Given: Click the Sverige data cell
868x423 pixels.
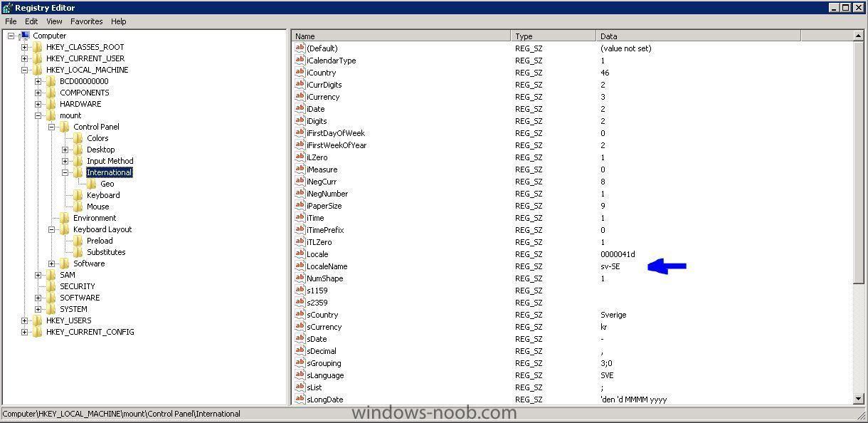Looking at the screenshot, I should (613, 315).
